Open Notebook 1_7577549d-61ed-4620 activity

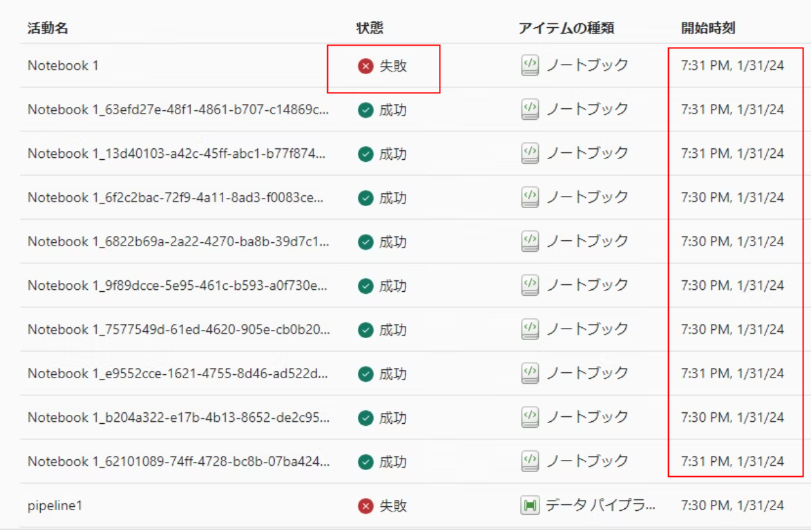click(178, 329)
